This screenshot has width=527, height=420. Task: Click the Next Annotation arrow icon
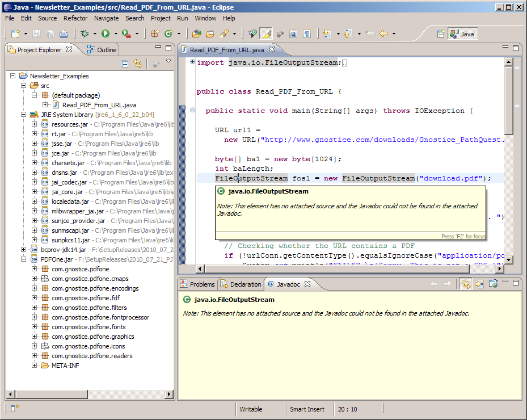[x=327, y=33]
